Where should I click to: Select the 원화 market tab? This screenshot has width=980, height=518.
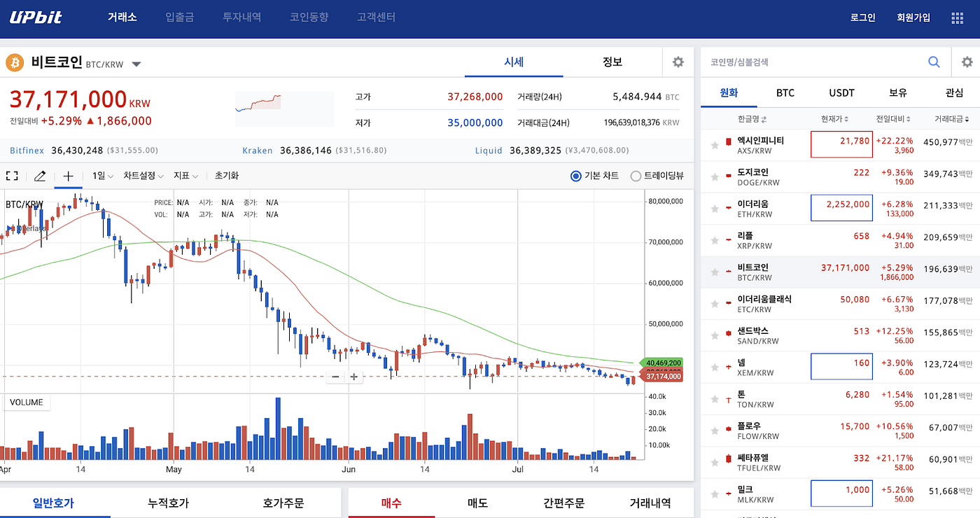729,92
